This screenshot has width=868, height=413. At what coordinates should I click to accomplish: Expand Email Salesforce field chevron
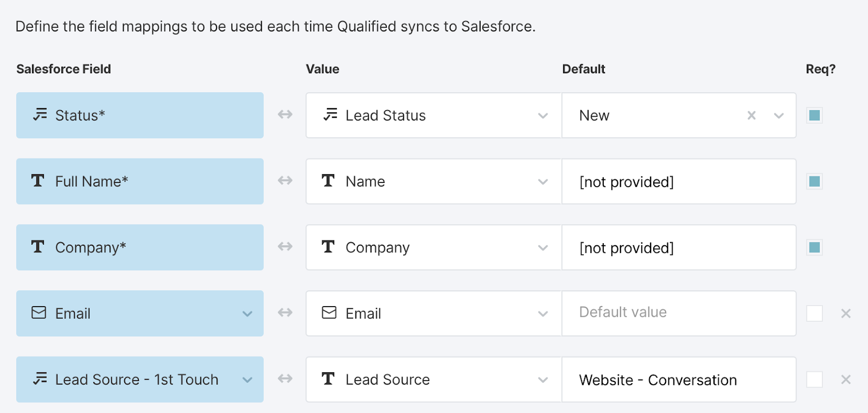[x=247, y=314]
